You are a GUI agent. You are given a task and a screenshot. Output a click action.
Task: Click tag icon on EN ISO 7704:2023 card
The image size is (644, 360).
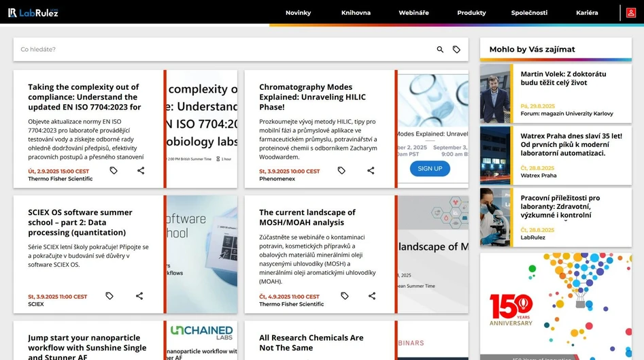pyautogui.click(x=114, y=170)
